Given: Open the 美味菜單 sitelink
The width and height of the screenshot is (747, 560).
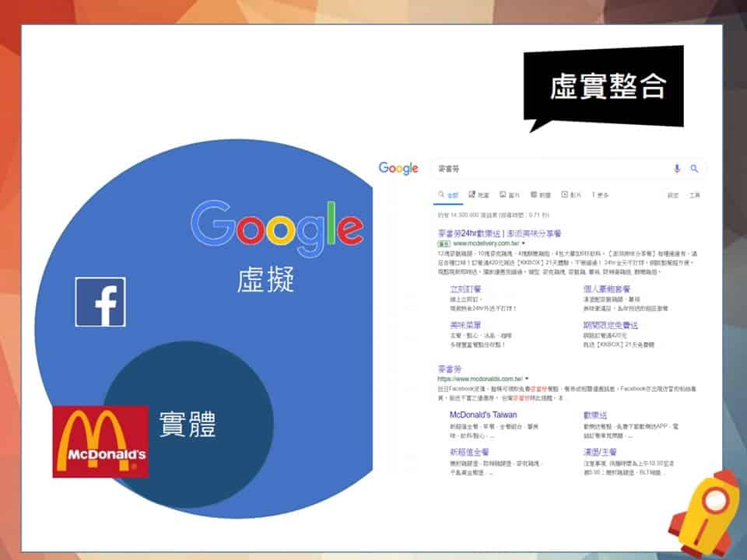Looking at the screenshot, I should (465, 325).
